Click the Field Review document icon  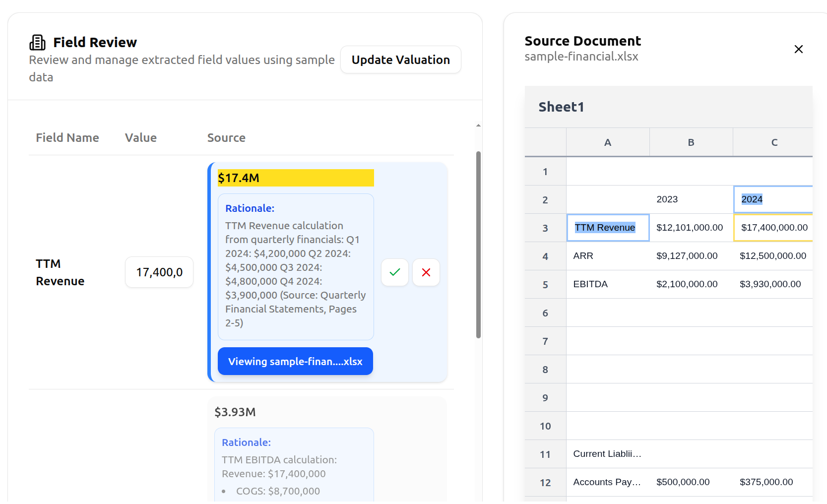coord(37,43)
